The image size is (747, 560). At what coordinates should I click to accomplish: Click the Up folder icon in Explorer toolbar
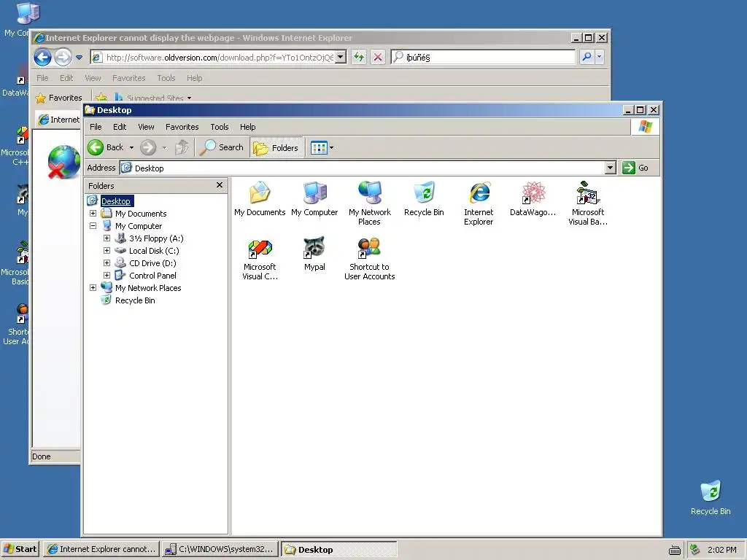[x=182, y=147]
